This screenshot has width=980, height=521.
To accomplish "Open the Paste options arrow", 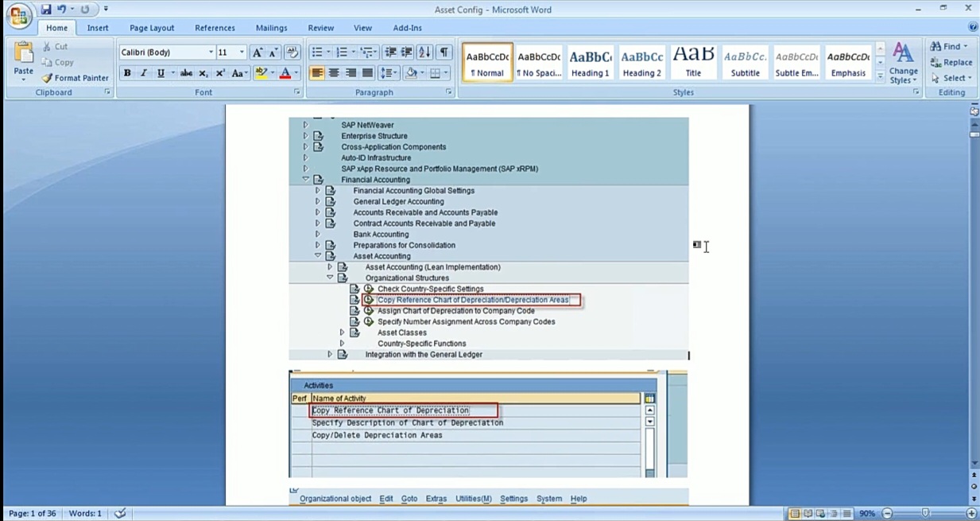I will tap(24, 80).
